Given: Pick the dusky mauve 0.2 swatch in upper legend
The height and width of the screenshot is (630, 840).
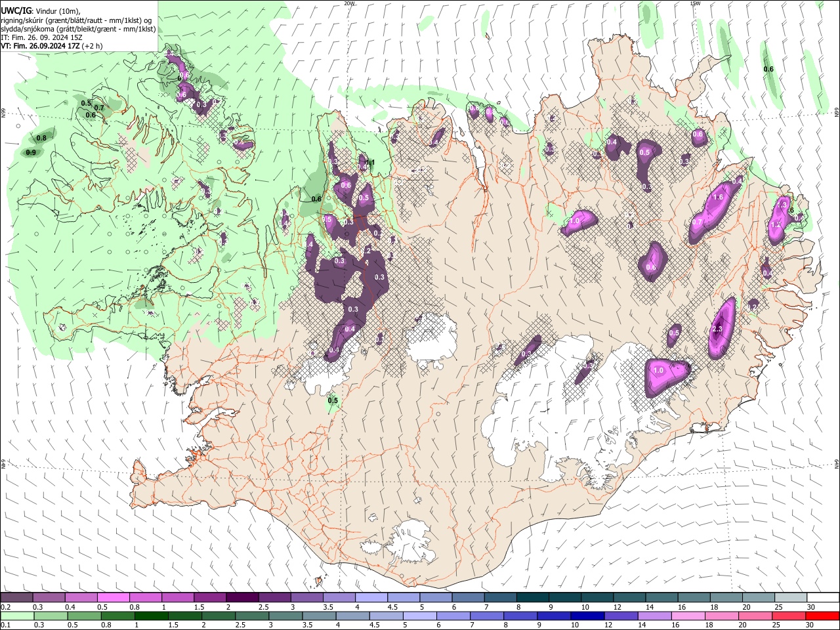Looking at the screenshot, I should (x=17, y=597).
